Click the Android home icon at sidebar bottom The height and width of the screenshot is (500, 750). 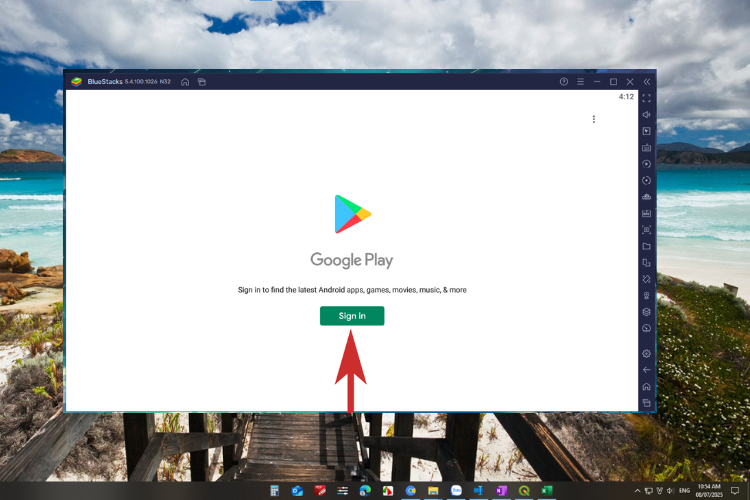coord(647,387)
